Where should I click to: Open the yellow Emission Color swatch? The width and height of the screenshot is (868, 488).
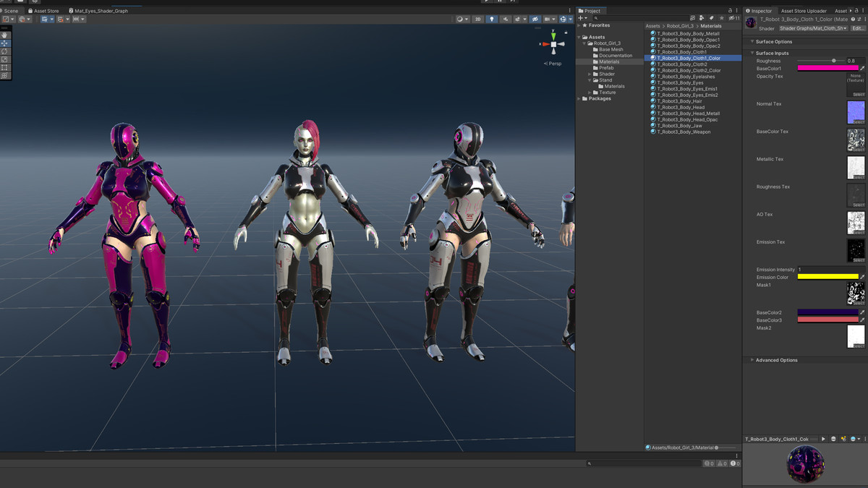click(827, 276)
